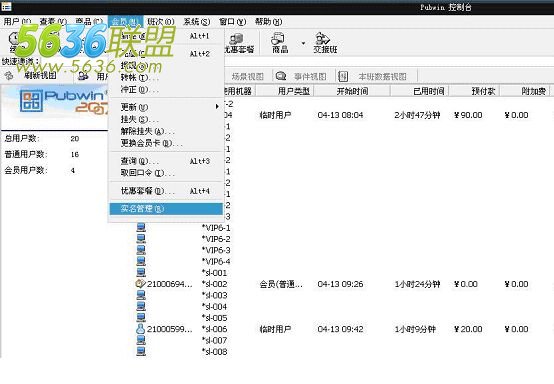
Task: Click the elapsed time 1小时24分钟
Action: pos(417,284)
